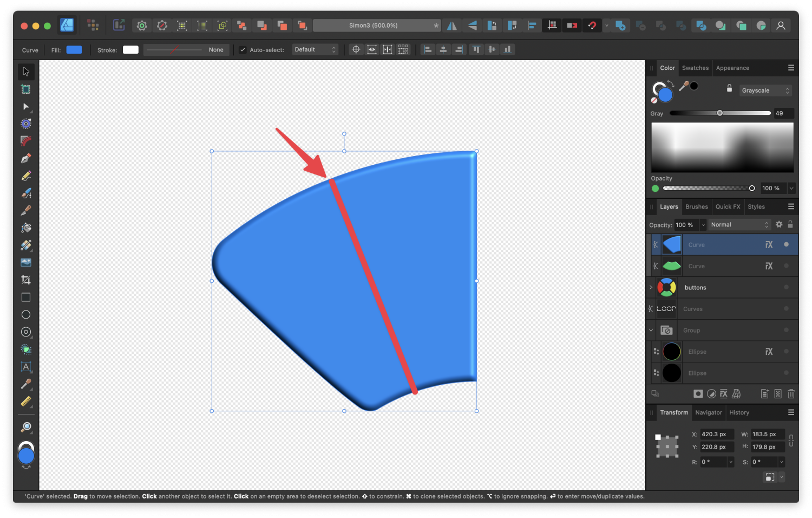Viewport: 812px width, 518px height.
Task: Expand the buttons layer group
Action: [x=651, y=288]
